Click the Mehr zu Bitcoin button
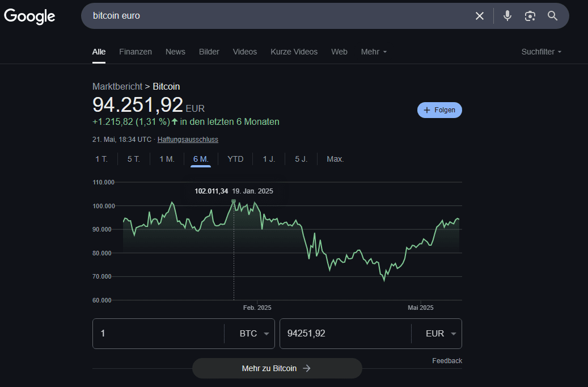This screenshot has width=588, height=387. pyautogui.click(x=277, y=368)
